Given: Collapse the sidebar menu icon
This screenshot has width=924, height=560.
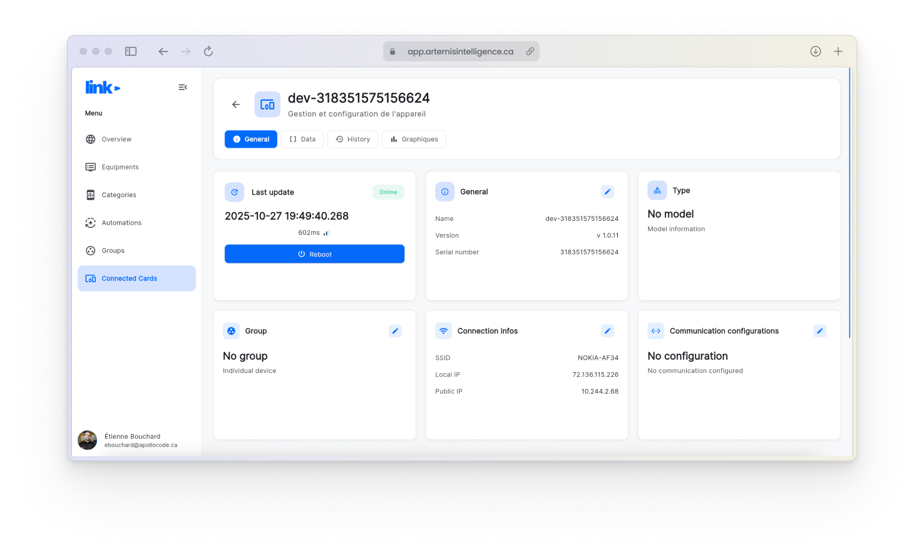Looking at the screenshot, I should [183, 87].
